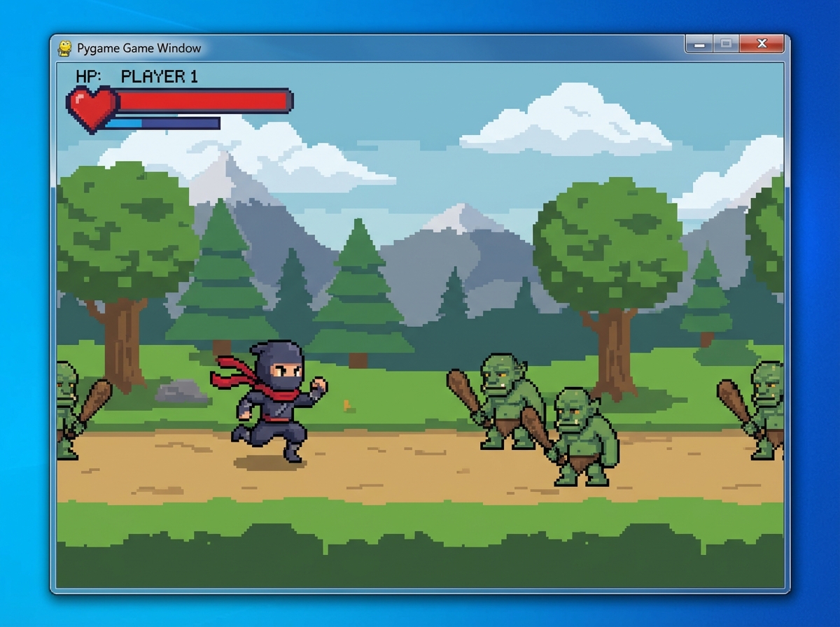Click the red heart HP icon
The image size is (840, 627).
pyautogui.click(x=92, y=108)
